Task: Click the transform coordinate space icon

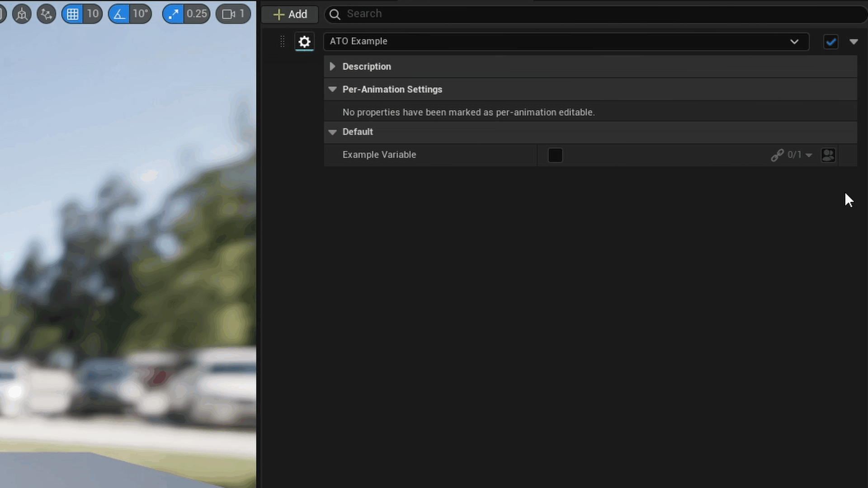Action: coord(21,14)
